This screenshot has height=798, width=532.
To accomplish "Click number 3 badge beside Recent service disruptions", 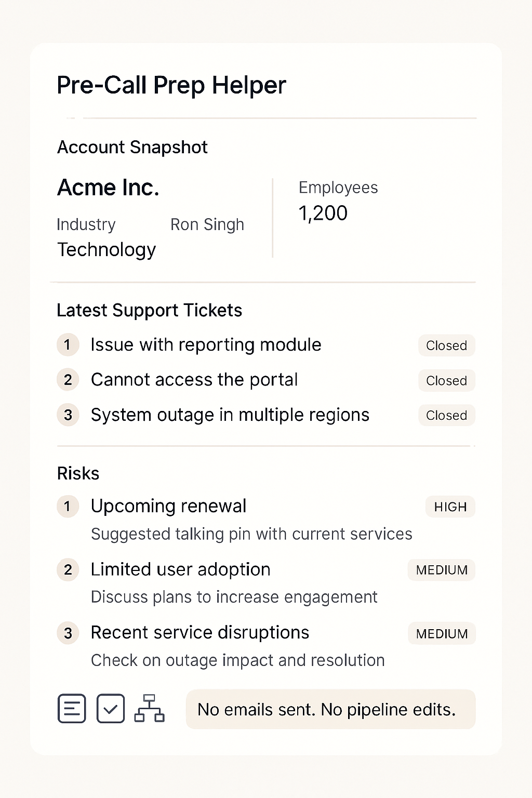I will (x=68, y=633).
